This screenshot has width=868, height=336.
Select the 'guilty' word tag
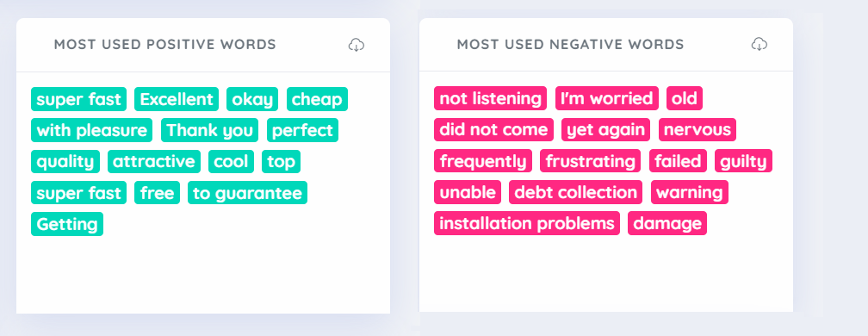click(x=743, y=161)
